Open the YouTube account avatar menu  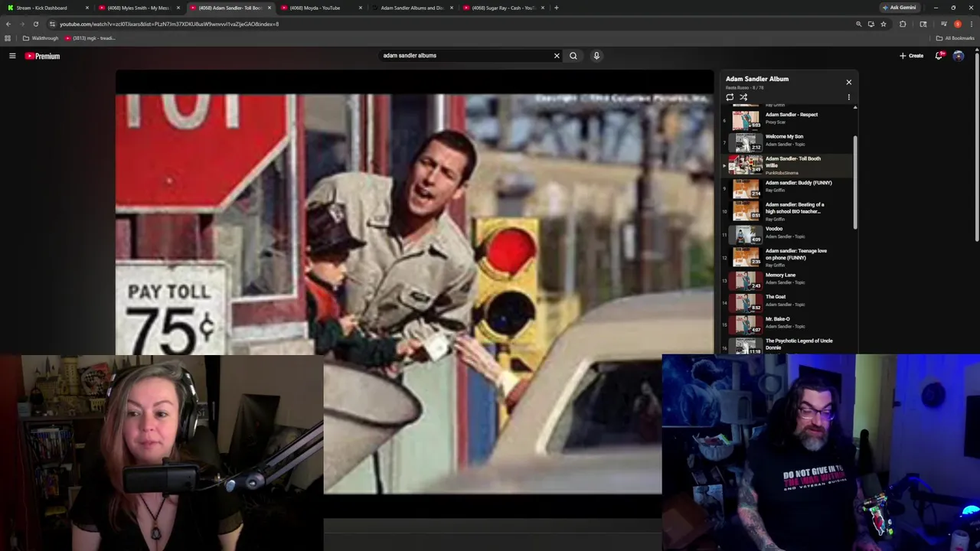[x=959, y=56]
